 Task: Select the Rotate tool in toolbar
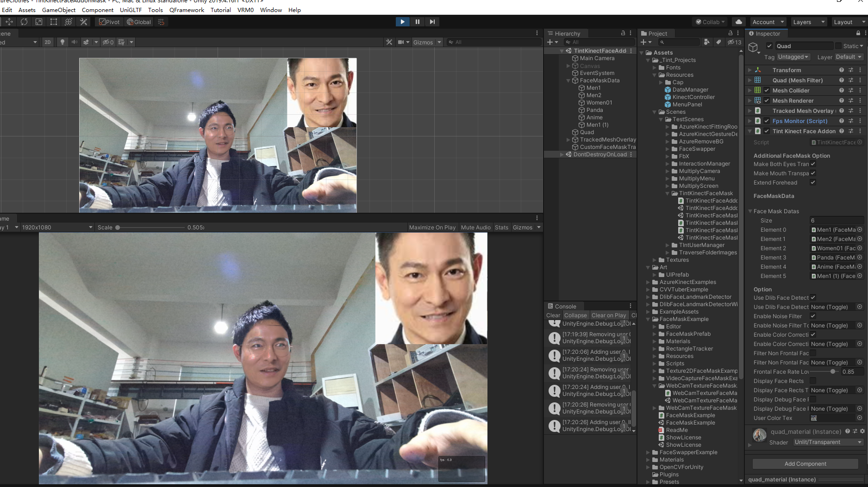point(24,22)
